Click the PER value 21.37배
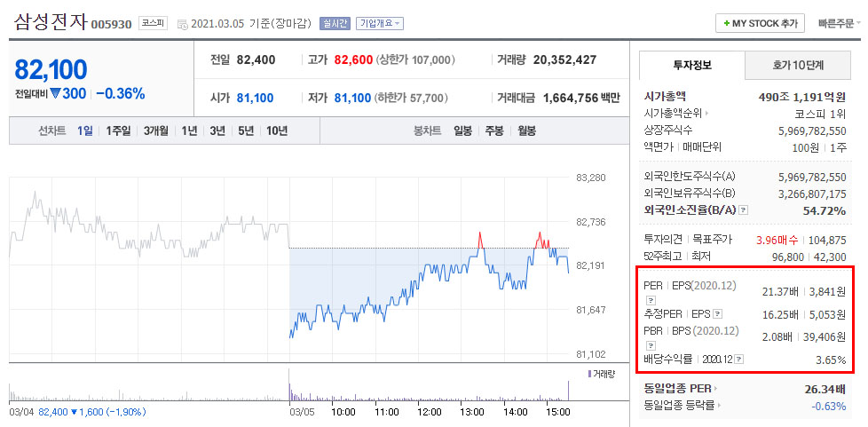 coord(780,292)
